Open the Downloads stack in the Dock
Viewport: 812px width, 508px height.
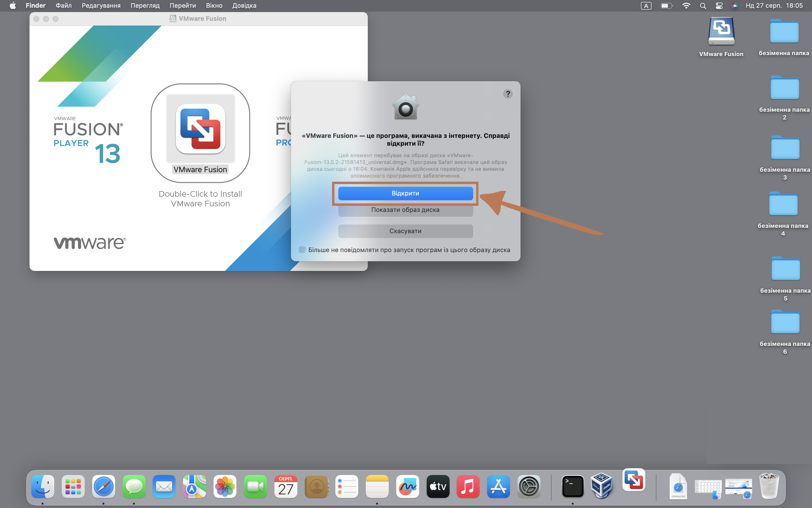pyautogui.click(x=678, y=486)
